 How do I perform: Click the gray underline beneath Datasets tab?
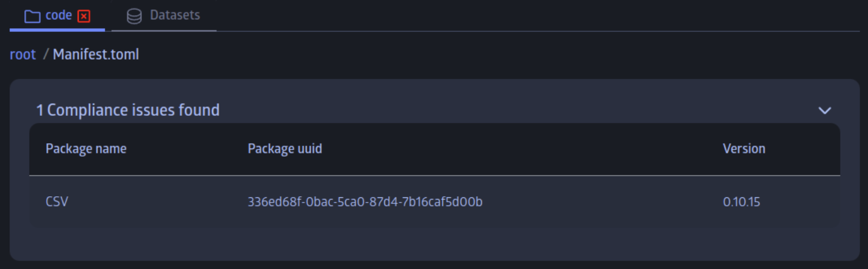[x=164, y=30]
